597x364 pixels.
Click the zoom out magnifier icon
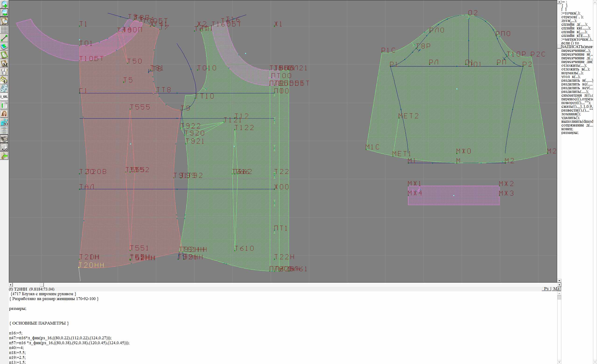pyautogui.click(x=4, y=13)
